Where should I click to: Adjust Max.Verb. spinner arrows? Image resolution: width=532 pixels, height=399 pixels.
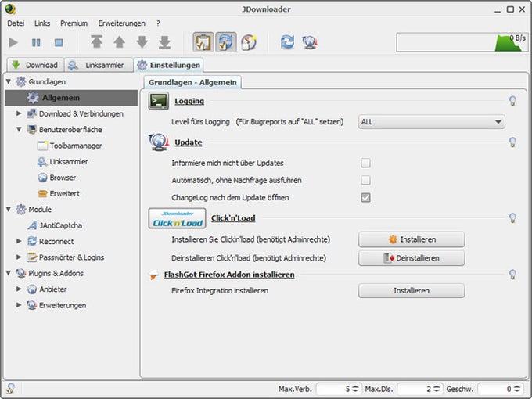coord(355,389)
